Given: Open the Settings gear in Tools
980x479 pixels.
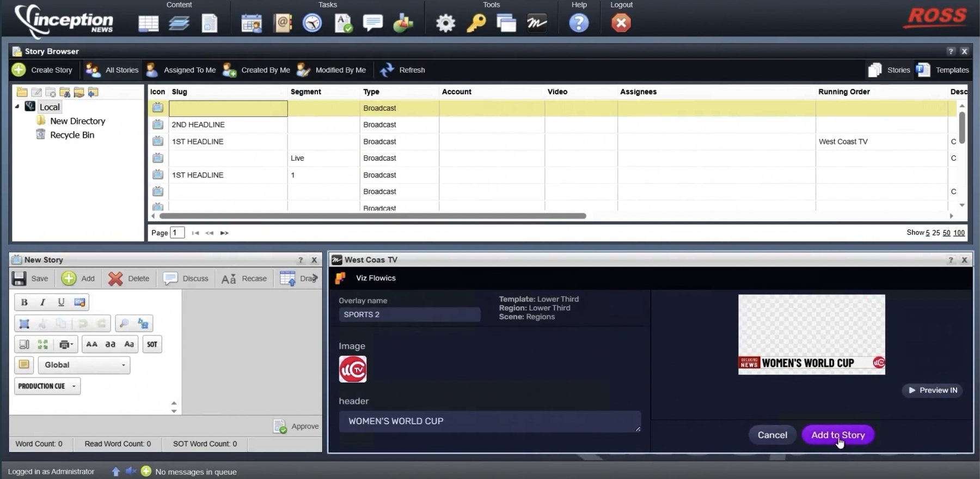Looking at the screenshot, I should coord(445,23).
